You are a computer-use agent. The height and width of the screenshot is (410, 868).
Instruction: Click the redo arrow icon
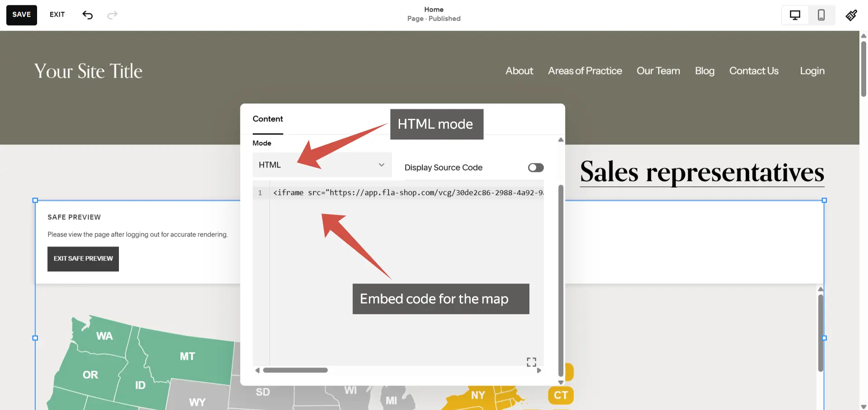[x=112, y=15]
